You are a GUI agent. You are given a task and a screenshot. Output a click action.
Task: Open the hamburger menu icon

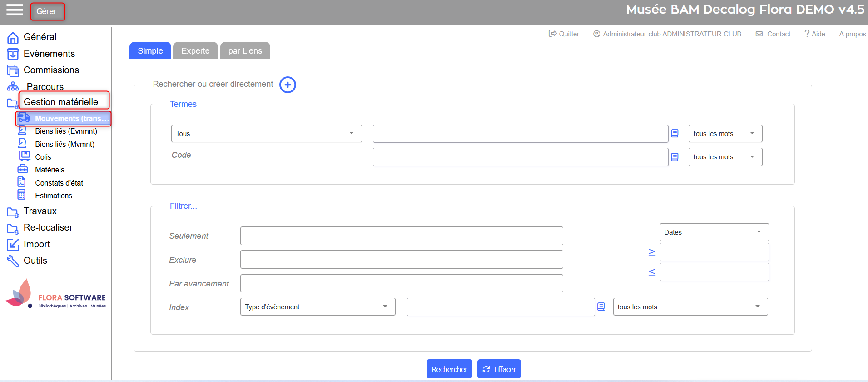tap(15, 10)
